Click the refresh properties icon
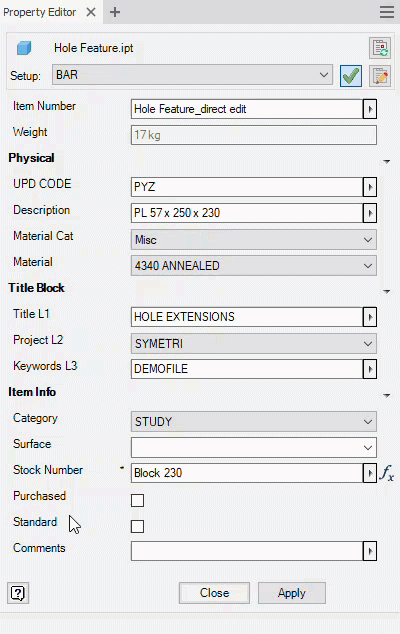 pyautogui.click(x=380, y=48)
